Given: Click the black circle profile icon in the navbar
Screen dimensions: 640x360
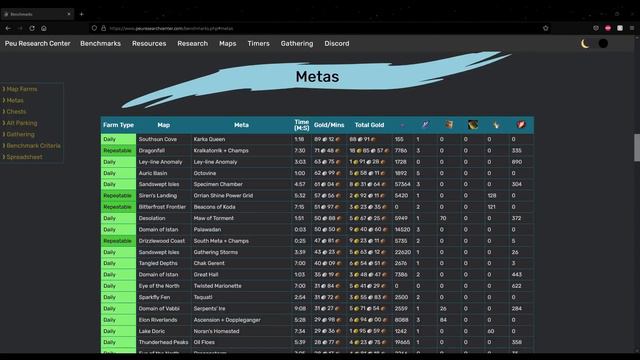Looking at the screenshot, I should point(603,43).
